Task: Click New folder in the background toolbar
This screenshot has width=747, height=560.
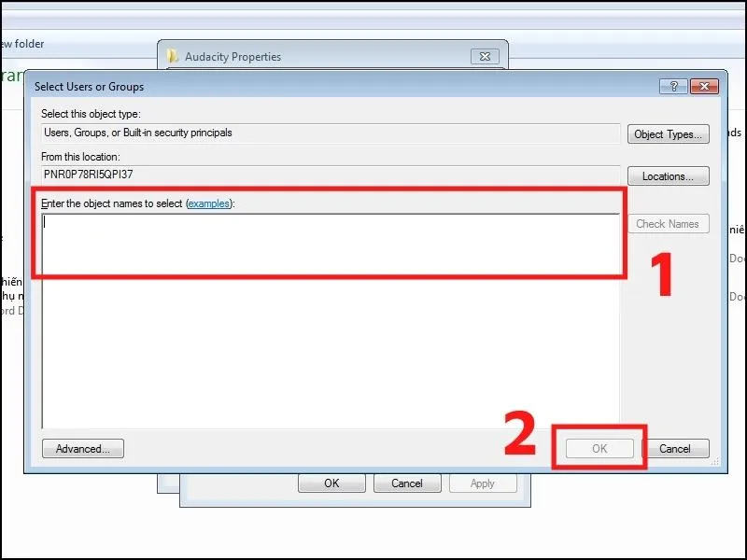Action: coord(22,44)
